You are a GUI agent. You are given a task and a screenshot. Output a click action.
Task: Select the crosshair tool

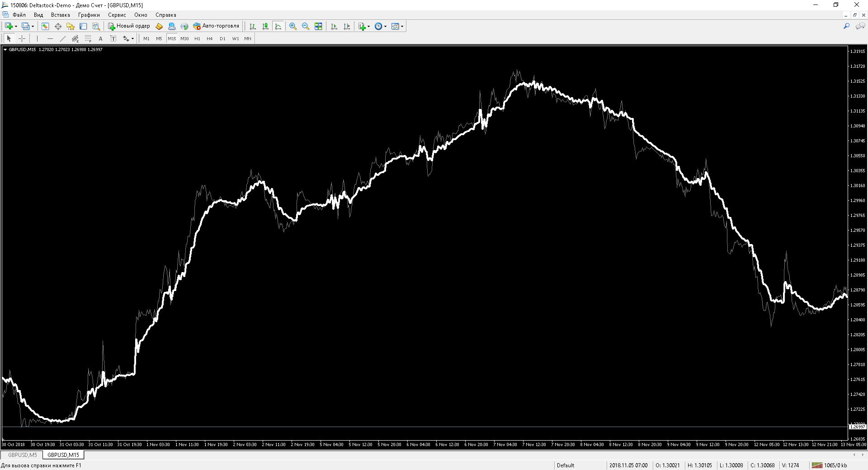22,38
